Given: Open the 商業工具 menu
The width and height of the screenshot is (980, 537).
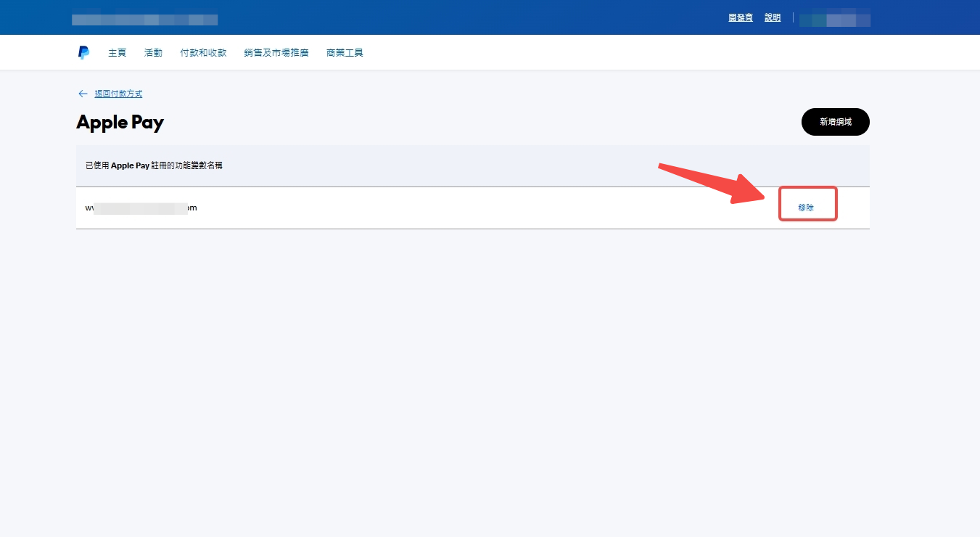Looking at the screenshot, I should (345, 53).
